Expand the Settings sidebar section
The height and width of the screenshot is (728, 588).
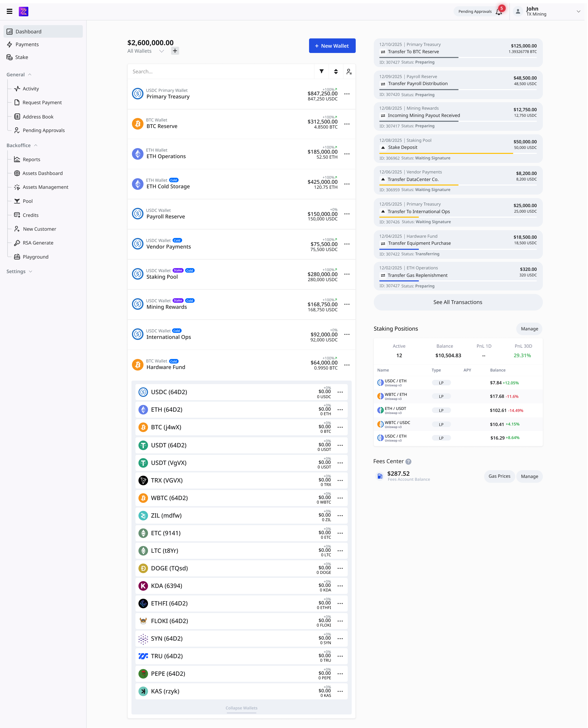31,271
